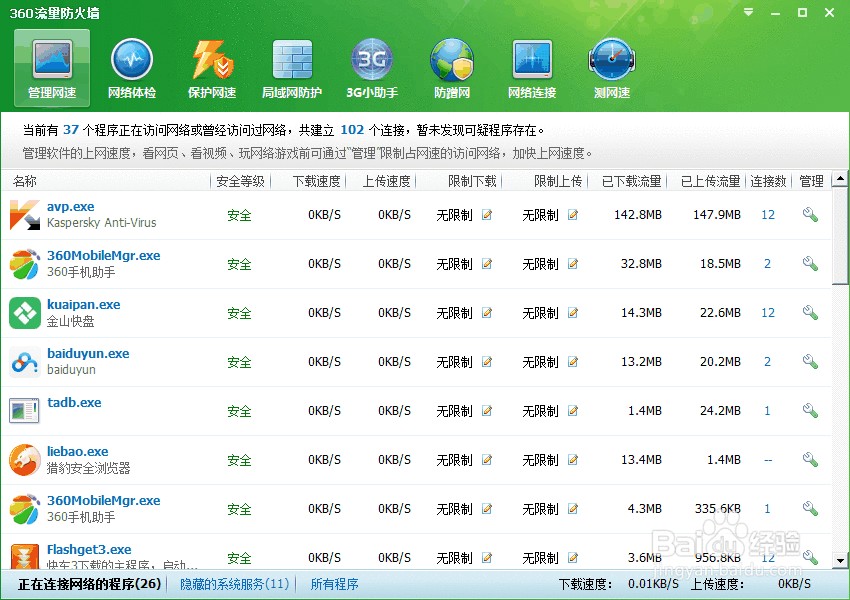
Task: Switch to the 所有程序 tab
Action: [x=334, y=583]
